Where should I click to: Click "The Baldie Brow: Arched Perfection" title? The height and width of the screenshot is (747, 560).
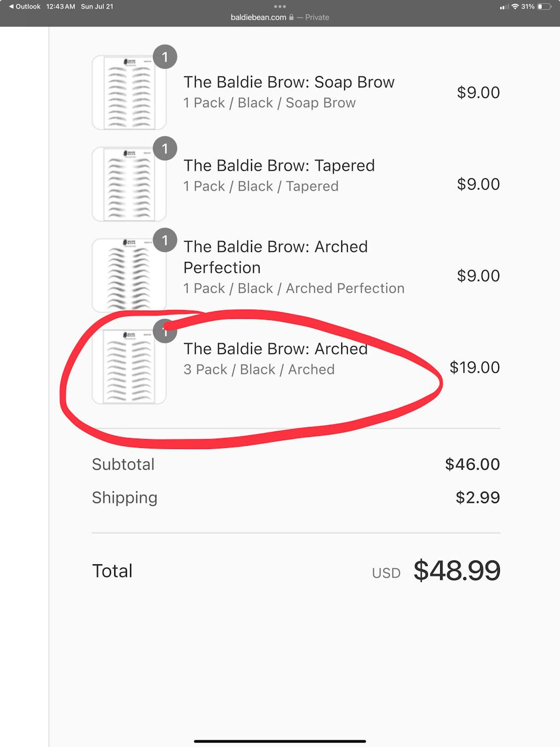pos(275,257)
